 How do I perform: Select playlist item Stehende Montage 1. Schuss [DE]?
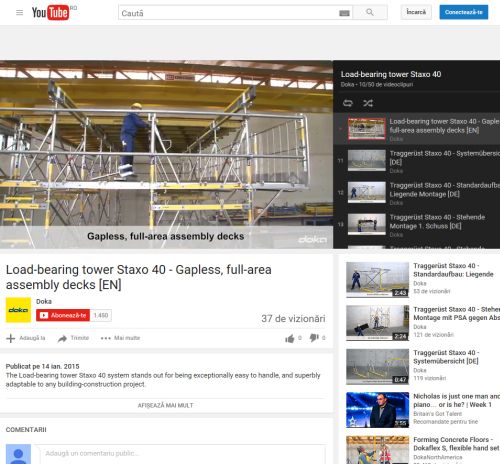pyautogui.click(x=417, y=225)
